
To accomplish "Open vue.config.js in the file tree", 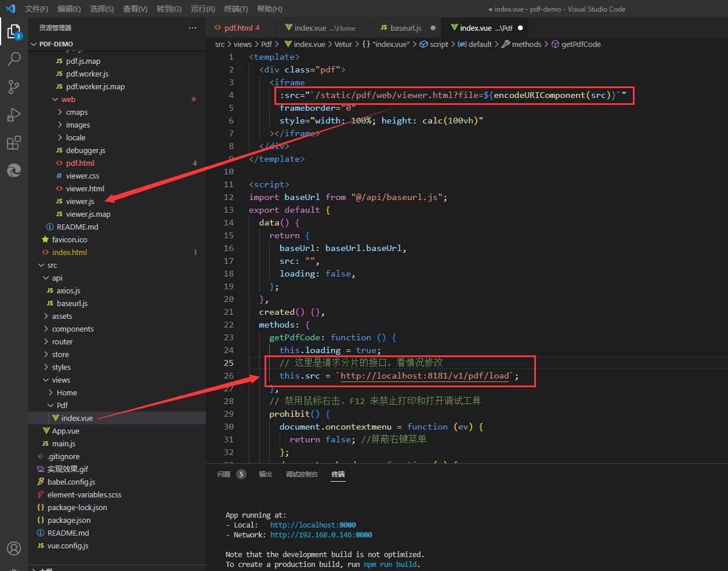I will (117, 545).
